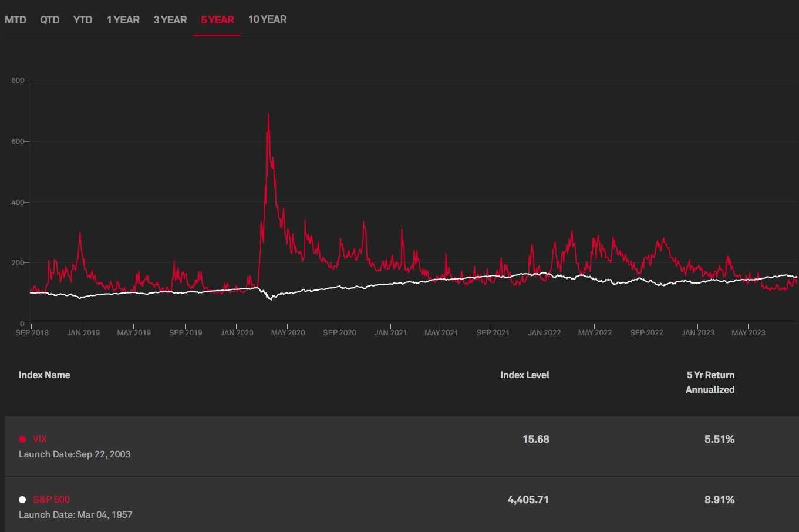Click the S&P 500 return 8.91%
Screen dimensions: 799x532
[x=719, y=499]
